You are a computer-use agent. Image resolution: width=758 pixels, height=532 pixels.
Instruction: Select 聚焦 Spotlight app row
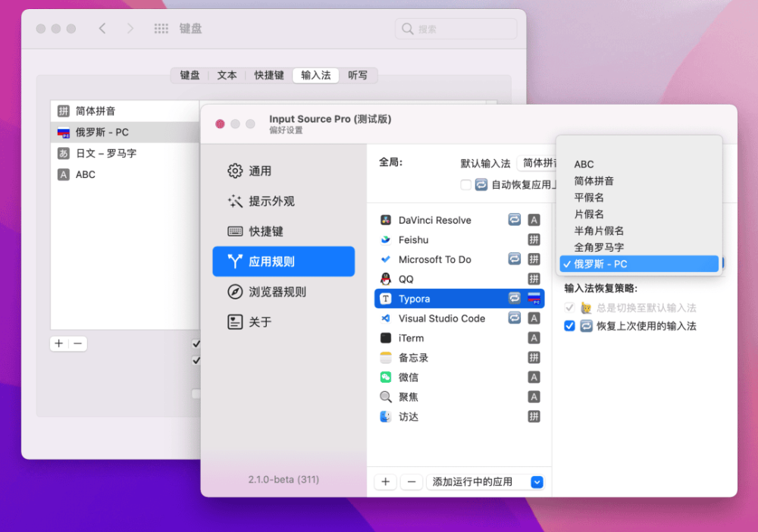click(459, 397)
